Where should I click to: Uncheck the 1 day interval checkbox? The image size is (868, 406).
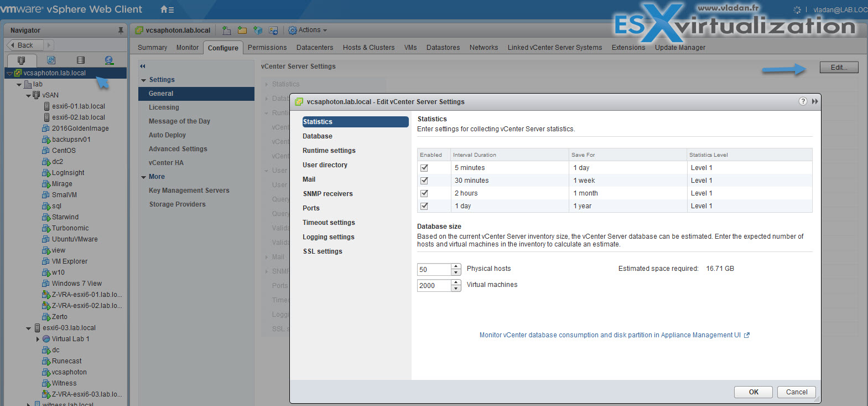coord(424,206)
